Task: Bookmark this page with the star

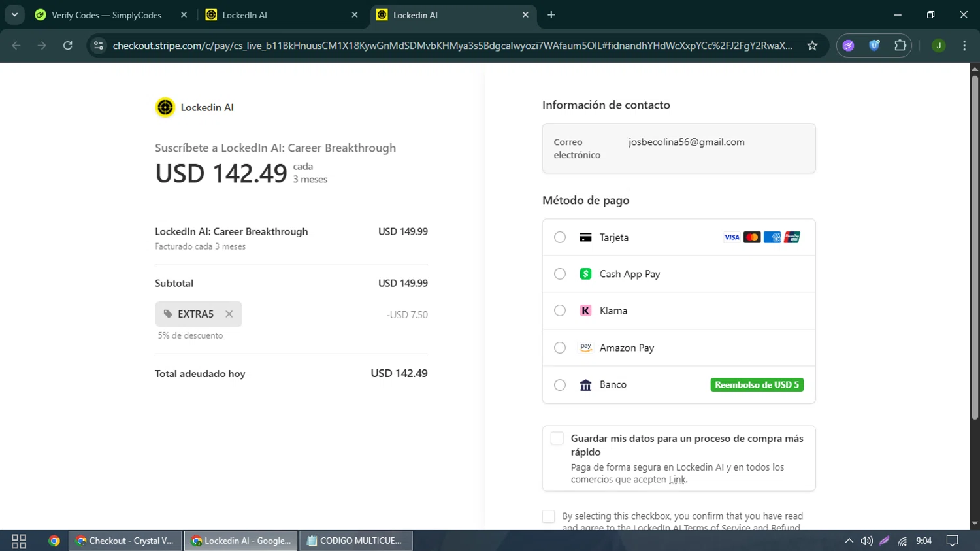Action: pyautogui.click(x=812, y=45)
